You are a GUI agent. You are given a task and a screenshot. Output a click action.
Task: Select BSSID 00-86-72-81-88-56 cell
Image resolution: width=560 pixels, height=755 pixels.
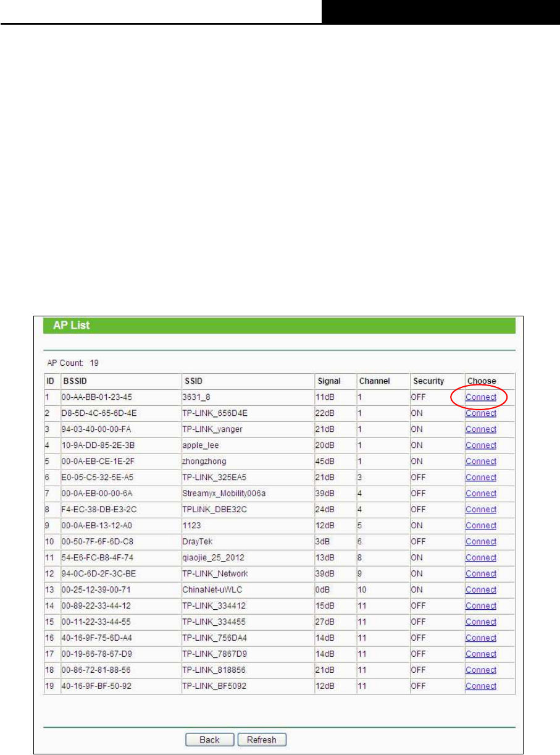coord(120,670)
